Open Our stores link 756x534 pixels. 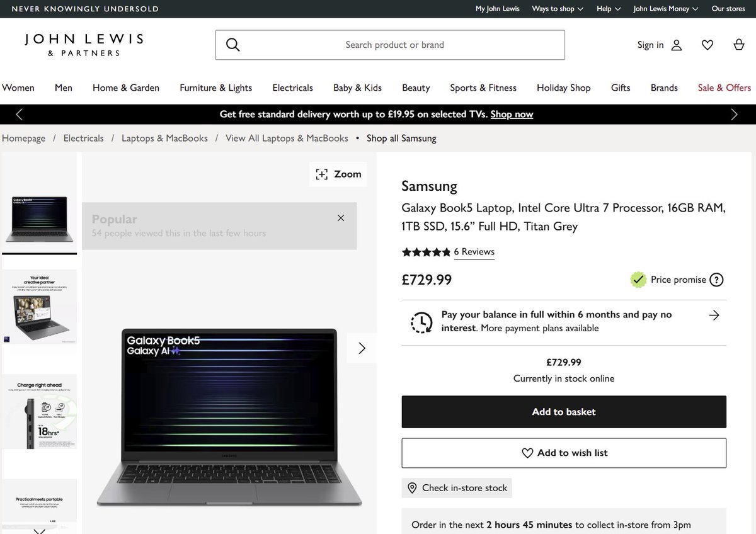pyautogui.click(x=728, y=9)
